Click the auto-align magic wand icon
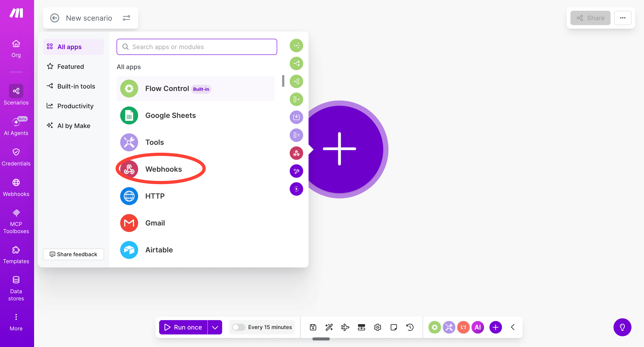Screen dimensions: 644x347 (329, 327)
